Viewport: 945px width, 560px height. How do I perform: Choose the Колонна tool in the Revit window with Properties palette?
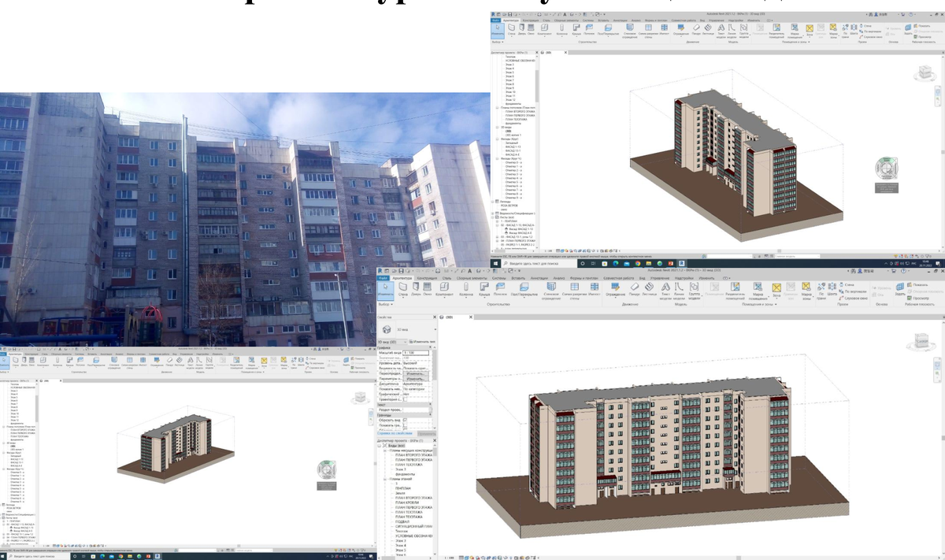[465, 290]
